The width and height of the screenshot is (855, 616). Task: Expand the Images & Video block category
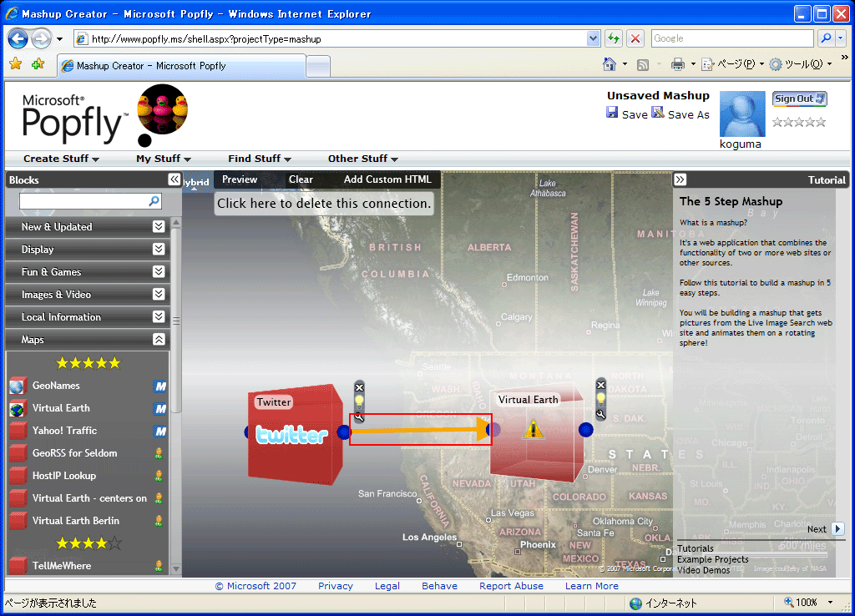(159, 295)
